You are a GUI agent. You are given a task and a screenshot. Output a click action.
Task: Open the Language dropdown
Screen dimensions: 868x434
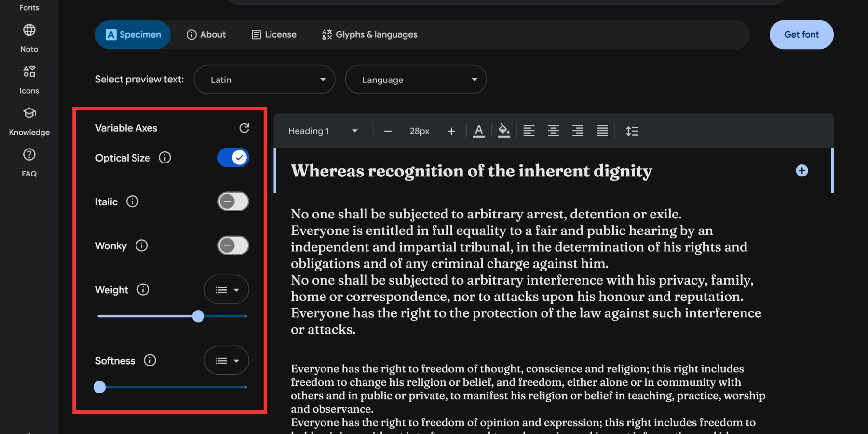click(x=416, y=80)
